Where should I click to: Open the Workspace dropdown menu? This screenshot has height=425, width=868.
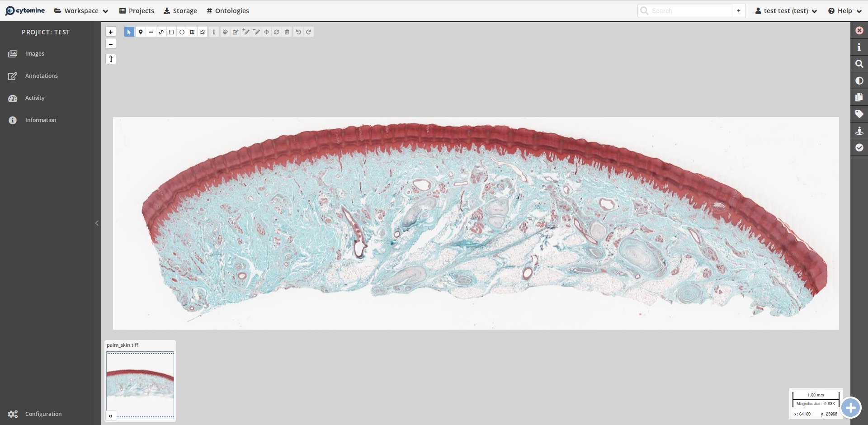point(81,11)
